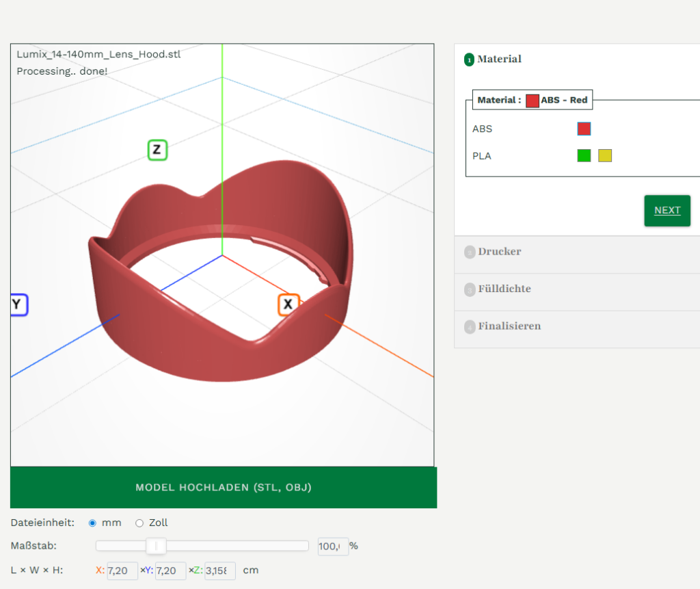Click the step 1 Material number badge
Screen dimensions: 700x589
click(x=469, y=60)
